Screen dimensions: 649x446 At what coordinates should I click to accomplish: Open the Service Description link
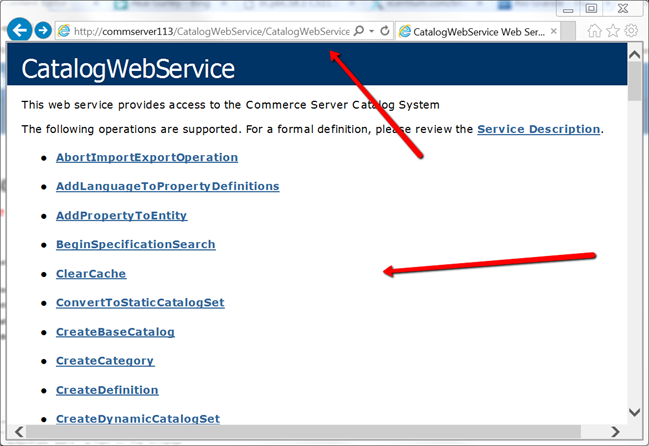538,129
